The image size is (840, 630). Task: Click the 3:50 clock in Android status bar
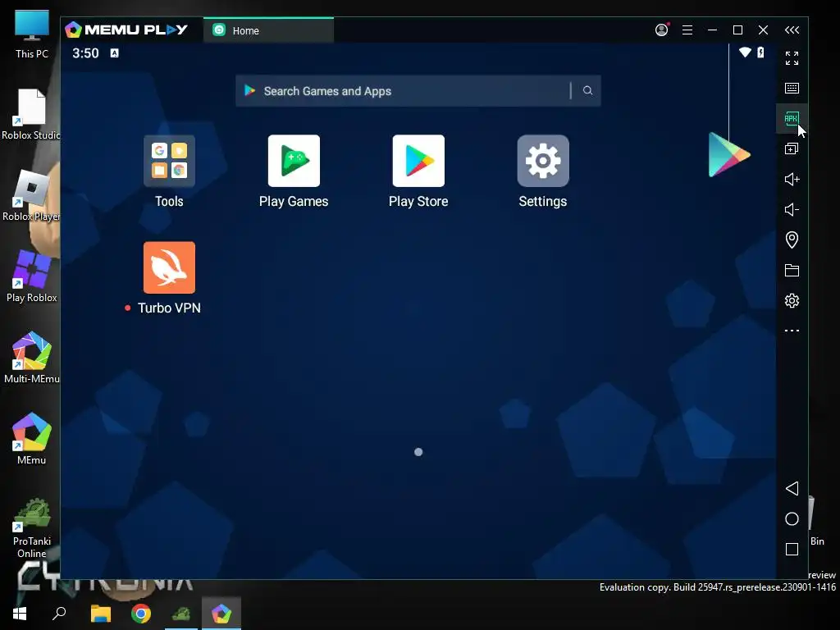pyautogui.click(x=85, y=53)
